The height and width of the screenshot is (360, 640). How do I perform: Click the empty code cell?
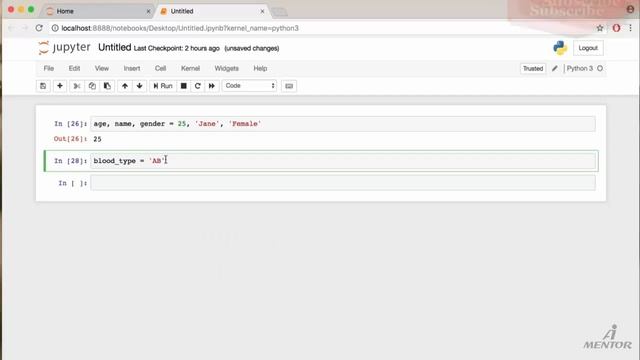coord(343,183)
